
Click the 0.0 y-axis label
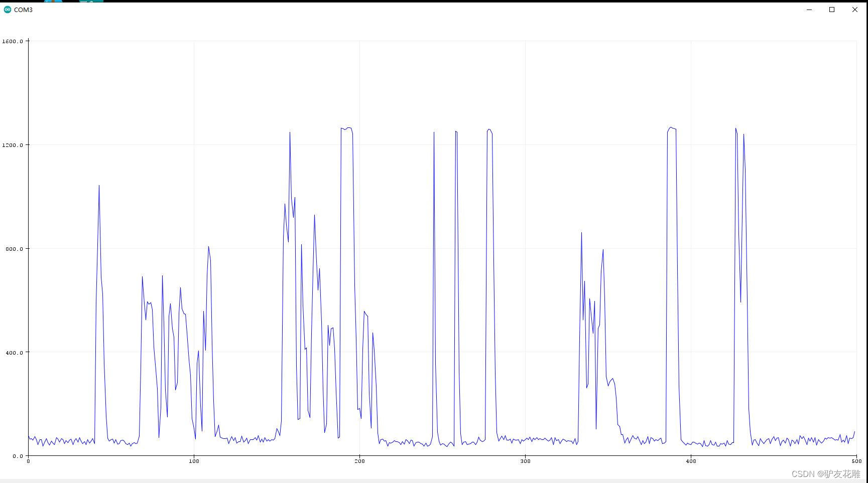coord(18,456)
